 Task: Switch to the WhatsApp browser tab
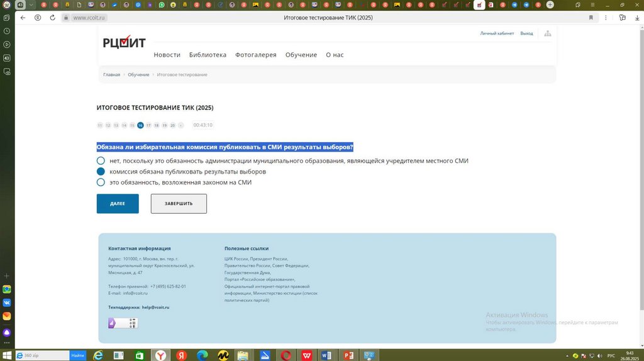[x=162, y=5]
